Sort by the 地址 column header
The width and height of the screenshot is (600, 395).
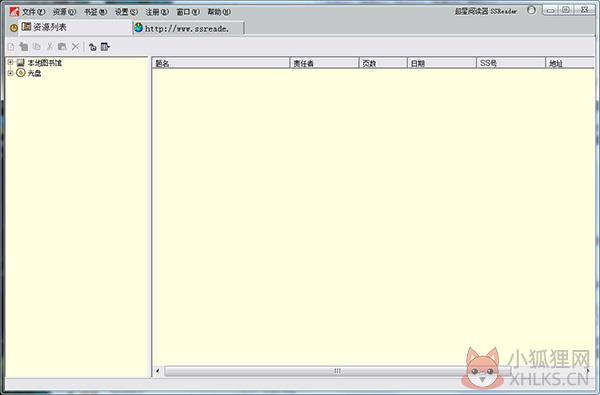click(x=570, y=63)
